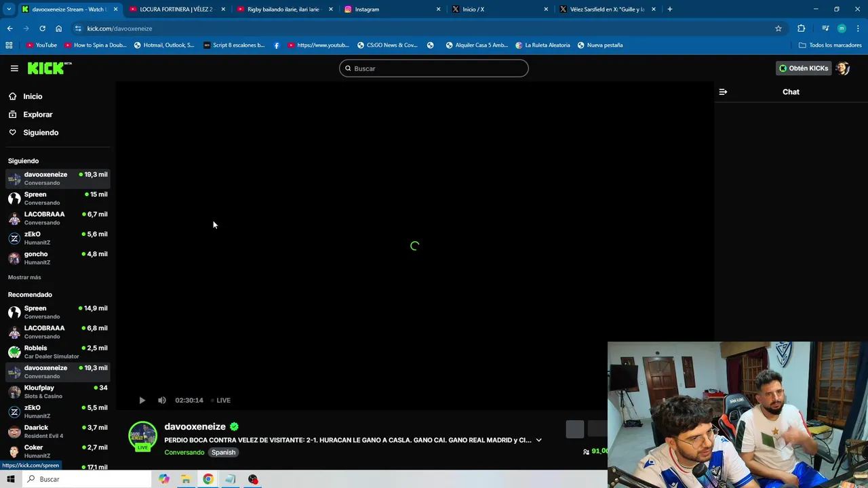Open Chrome three-dot menu
The image size is (868, 488).
(x=859, y=28)
